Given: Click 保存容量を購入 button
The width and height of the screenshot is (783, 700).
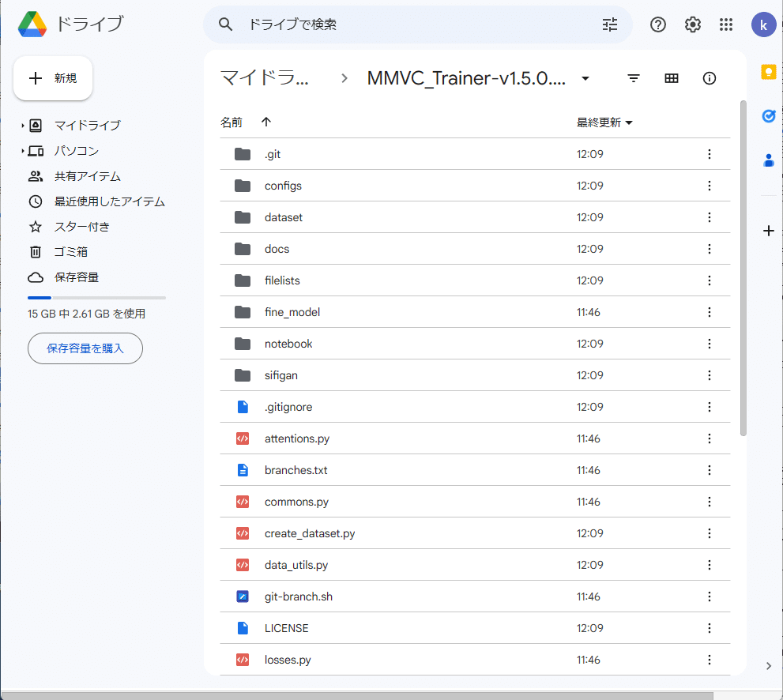Looking at the screenshot, I should pos(85,348).
